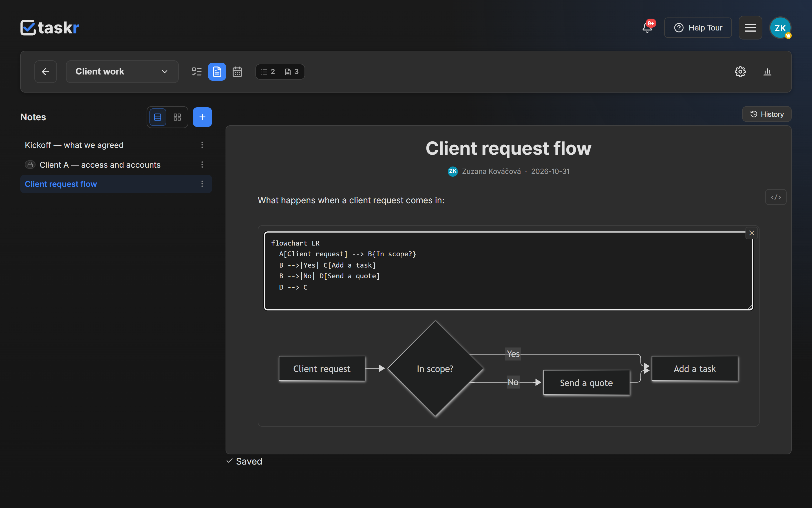Open options menu for Kickoff note
Image resolution: width=812 pixels, height=508 pixels.
point(202,145)
